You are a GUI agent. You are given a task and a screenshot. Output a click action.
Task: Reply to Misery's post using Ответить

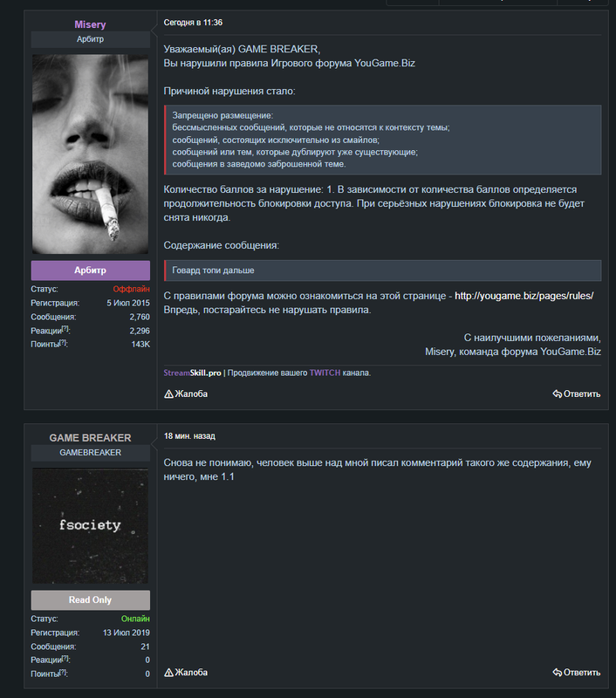[577, 393]
